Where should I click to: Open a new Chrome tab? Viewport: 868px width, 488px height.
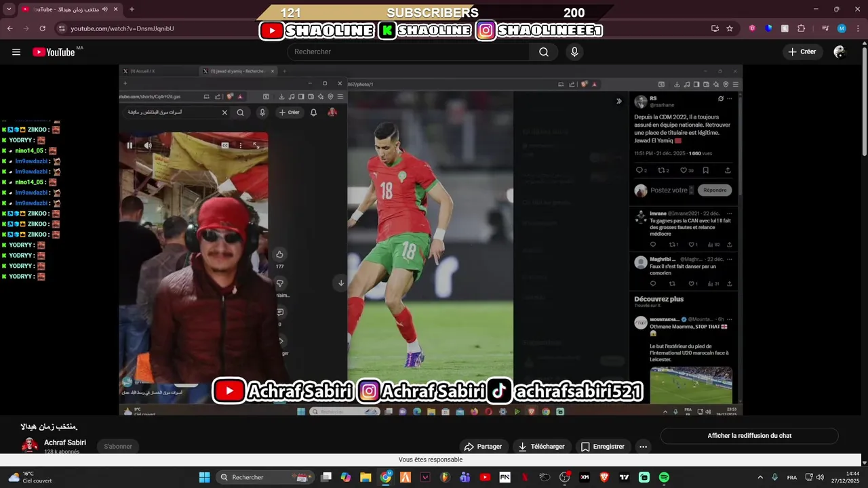point(132,9)
